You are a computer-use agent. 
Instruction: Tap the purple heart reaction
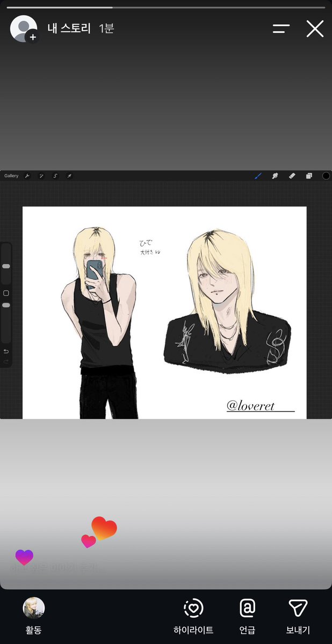(24, 557)
